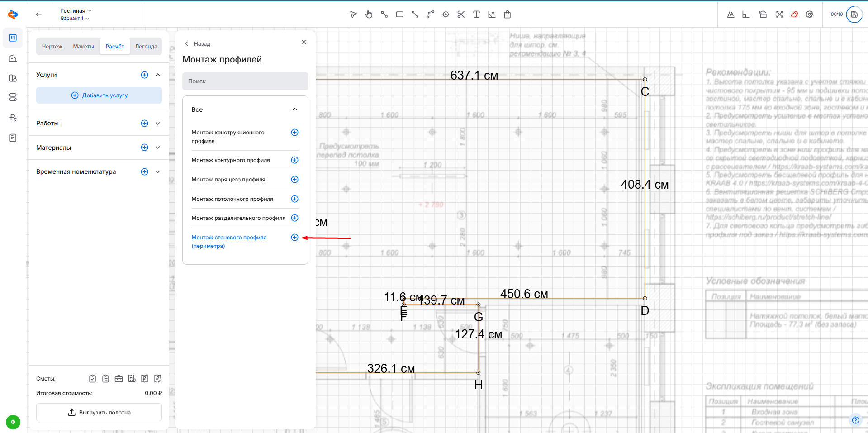Collapse the Все category list
The height and width of the screenshot is (433, 868).
[x=294, y=109]
